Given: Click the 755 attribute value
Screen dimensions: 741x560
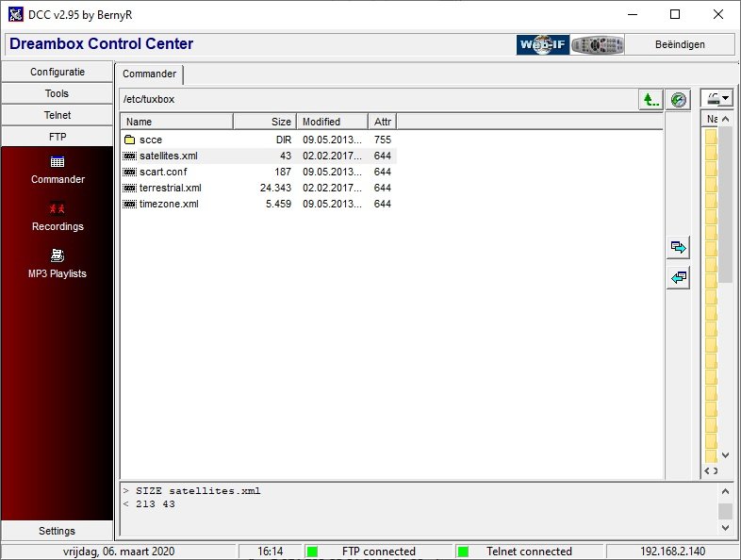Looking at the screenshot, I should click(383, 140).
